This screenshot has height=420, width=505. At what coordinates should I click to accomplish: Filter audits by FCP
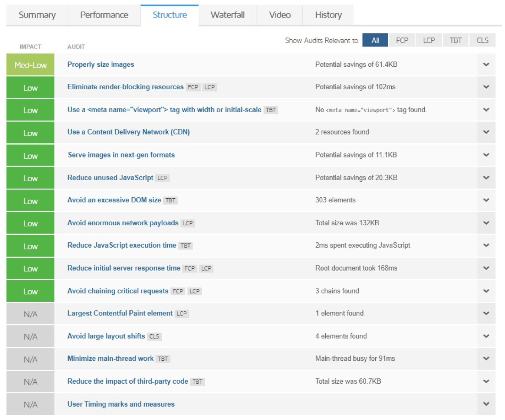click(x=402, y=40)
